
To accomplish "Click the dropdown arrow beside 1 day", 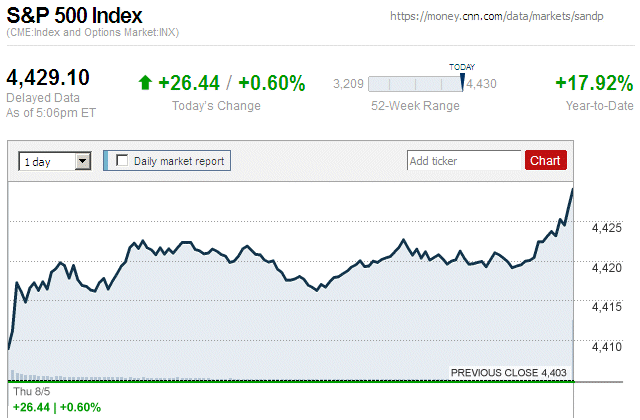I will [82, 160].
